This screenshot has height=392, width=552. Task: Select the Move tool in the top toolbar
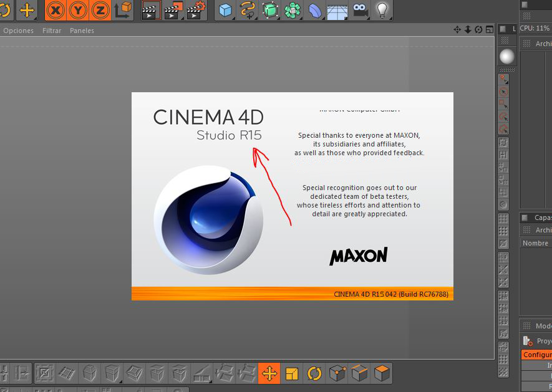pos(27,11)
